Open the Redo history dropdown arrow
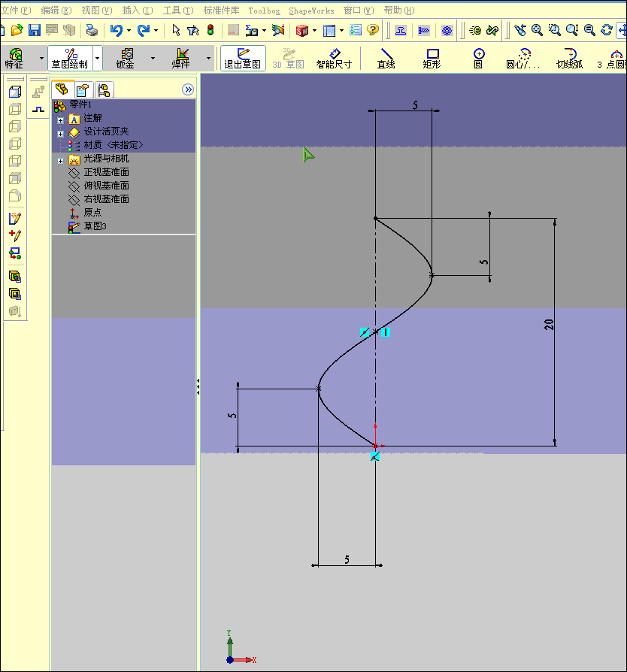Viewport: 627px width, 672px height. click(x=156, y=30)
